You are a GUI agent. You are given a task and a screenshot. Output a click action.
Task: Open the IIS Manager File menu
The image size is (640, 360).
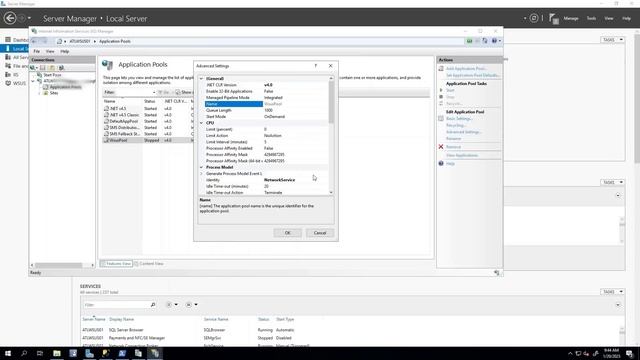click(37, 51)
